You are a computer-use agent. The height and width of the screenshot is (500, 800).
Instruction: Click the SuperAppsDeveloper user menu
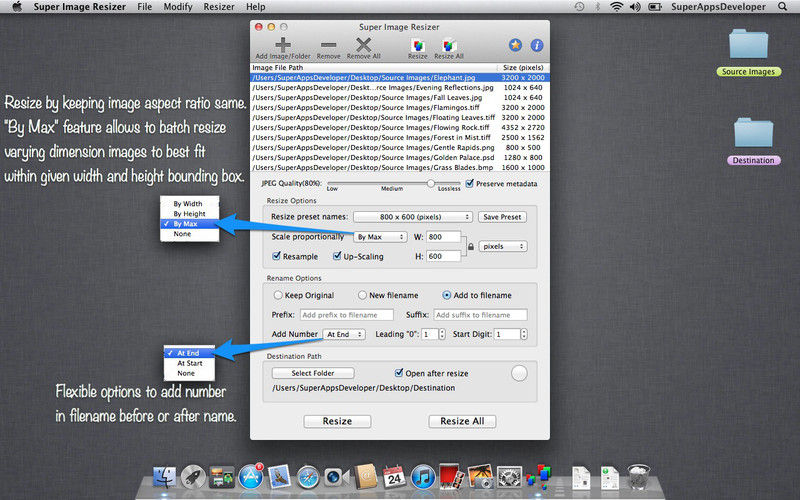pos(718,7)
